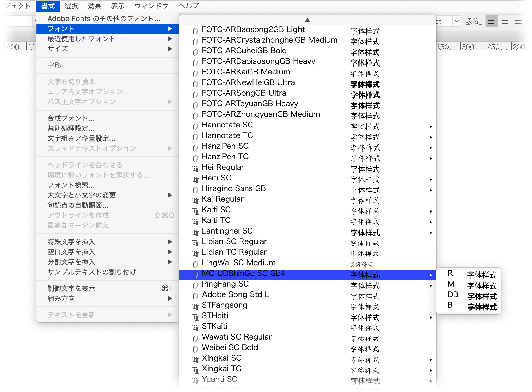Click the icon beside Hei Regular
The image size is (532, 392).
(195, 169)
